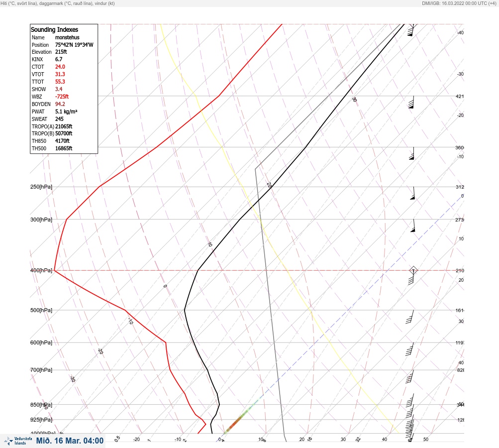Click the wind barb at the 700 hPa level
Viewport: 499px width, 448px height.
point(410,376)
